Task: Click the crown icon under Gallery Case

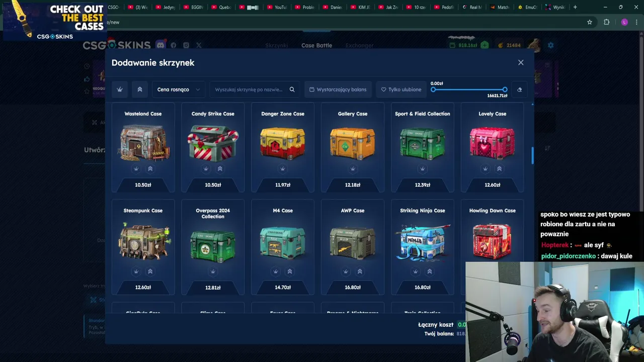Action: pos(353,168)
